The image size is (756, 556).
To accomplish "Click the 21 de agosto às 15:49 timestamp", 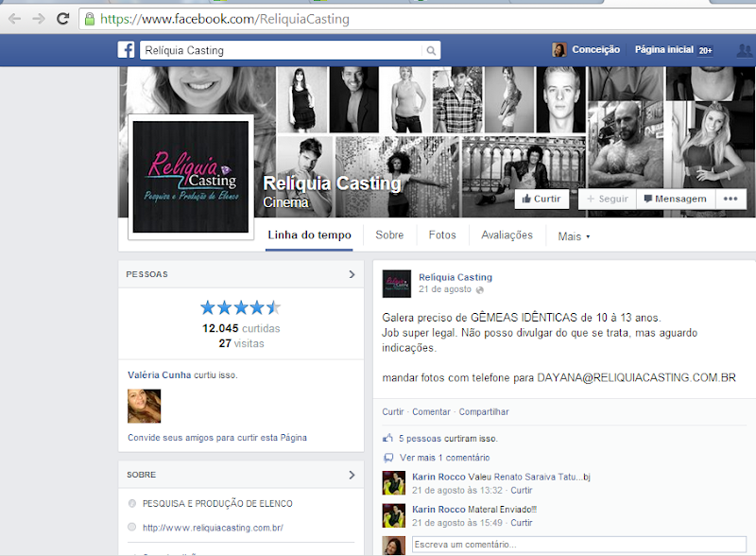I will click(x=457, y=523).
